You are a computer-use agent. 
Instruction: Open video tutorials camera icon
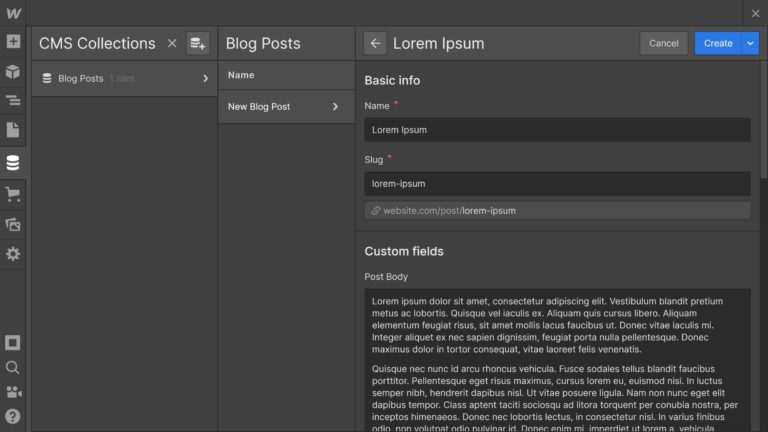click(13, 392)
